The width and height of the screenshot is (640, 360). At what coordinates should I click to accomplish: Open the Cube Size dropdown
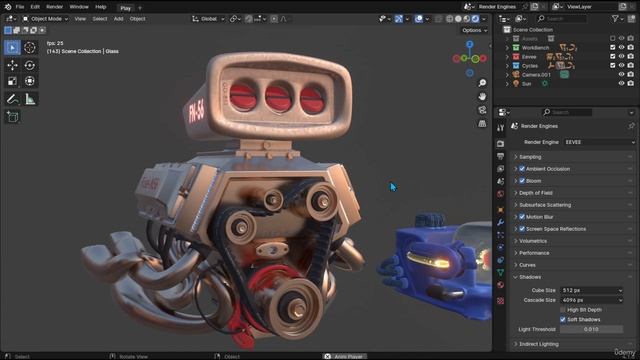[x=592, y=290]
